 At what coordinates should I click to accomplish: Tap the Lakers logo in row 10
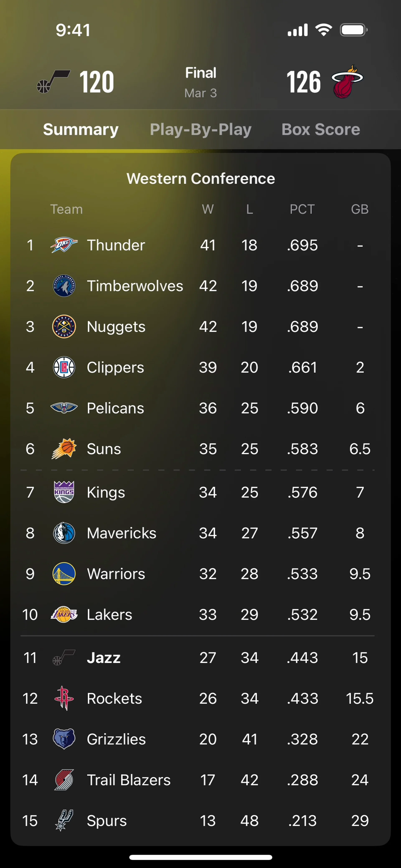(x=64, y=615)
